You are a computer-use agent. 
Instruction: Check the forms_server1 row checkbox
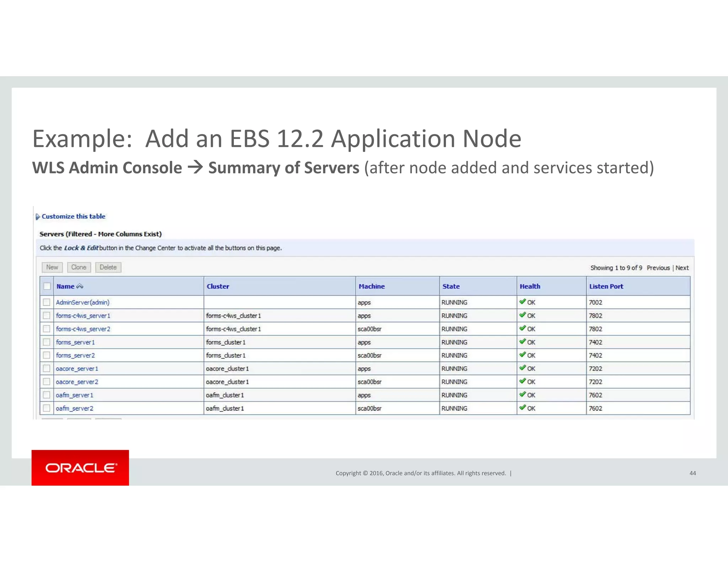click(47, 342)
